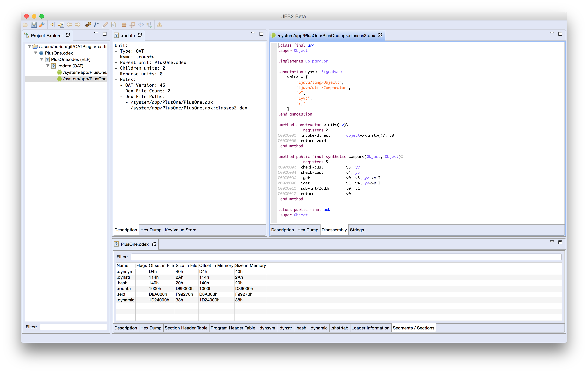Switch to the .hash bottom tab

301,328
